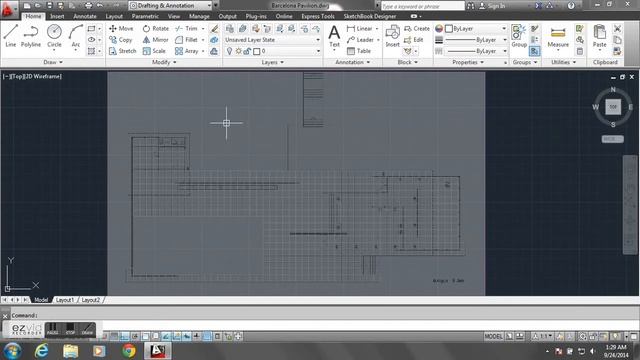
Task: Select the Line tool
Action: pos(11,36)
